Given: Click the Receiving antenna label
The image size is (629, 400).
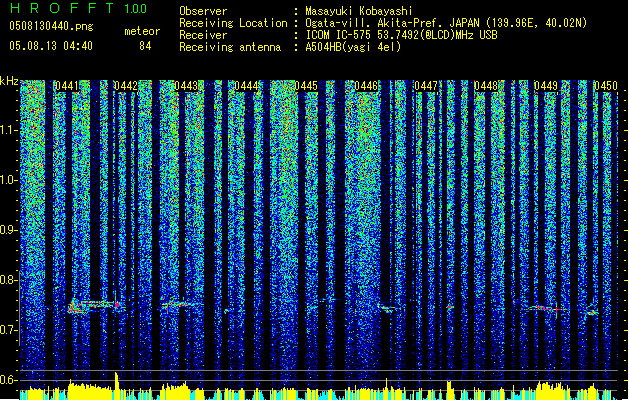Looking at the screenshot, I should pos(230,47).
